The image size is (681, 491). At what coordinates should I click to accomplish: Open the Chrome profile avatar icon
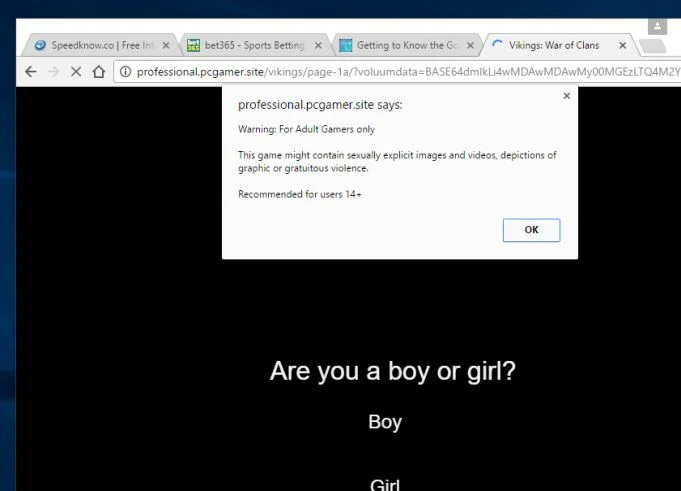[x=657, y=26]
